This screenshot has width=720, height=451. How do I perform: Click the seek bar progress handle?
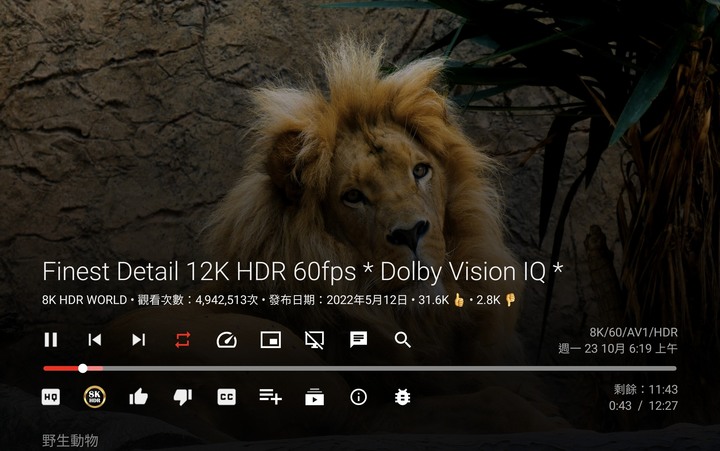[x=83, y=368]
